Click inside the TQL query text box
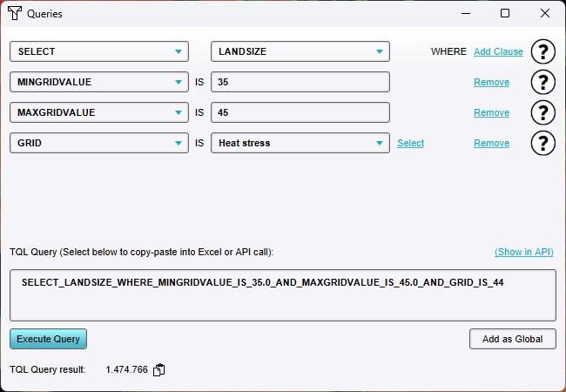566x392 pixels. click(x=282, y=295)
